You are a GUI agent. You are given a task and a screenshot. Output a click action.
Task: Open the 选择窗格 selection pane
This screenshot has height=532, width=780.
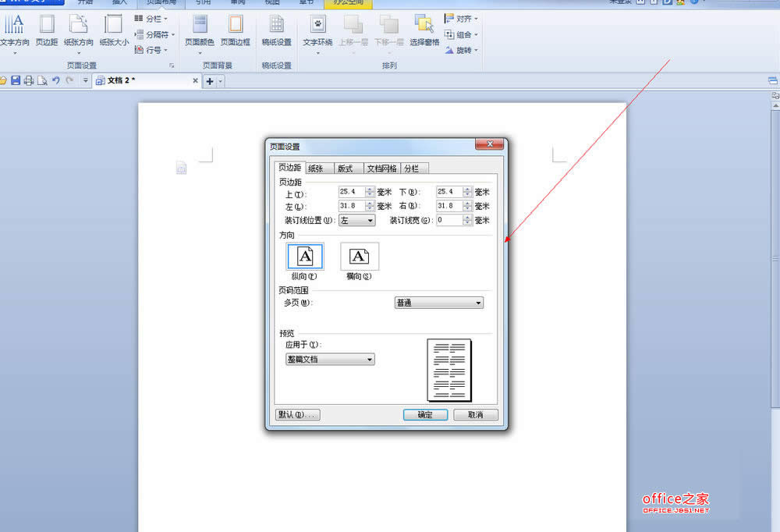424,31
